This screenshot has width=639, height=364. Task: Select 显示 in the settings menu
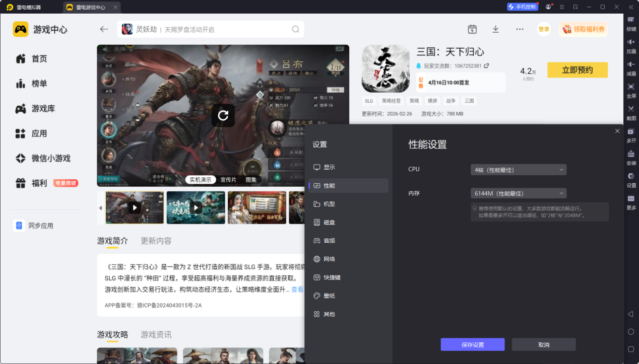coord(329,167)
